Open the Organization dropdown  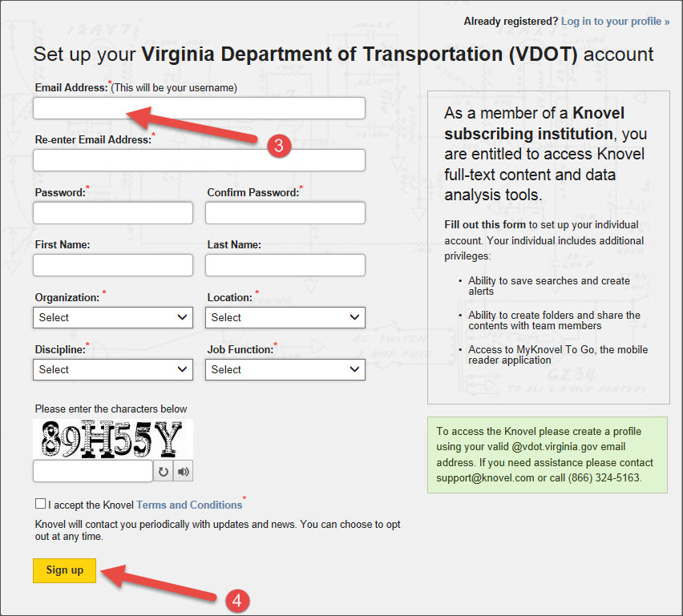(x=112, y=317)
